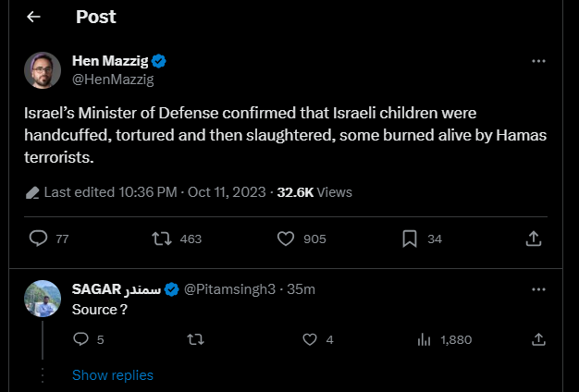Bookmark the Hen Mazzig post
This screenshot has height=392, width=579.
(x=410, y=239)
